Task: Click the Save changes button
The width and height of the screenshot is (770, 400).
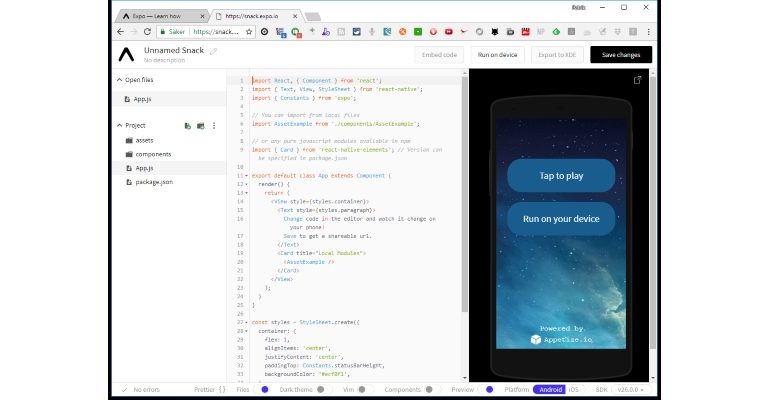Action: click(x=620, y=55)
